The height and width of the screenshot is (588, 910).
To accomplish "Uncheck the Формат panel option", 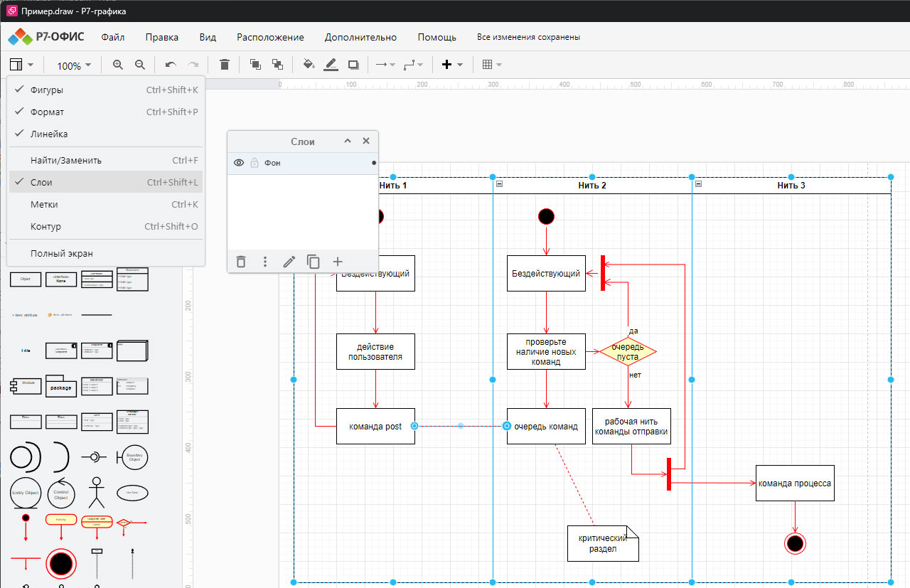I will (x=47, y=112).
